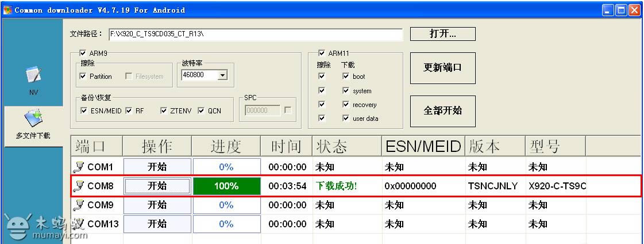Uncheck the Partition erase checkbox
The width and height of the screenshot is (644, 244).
83,77
